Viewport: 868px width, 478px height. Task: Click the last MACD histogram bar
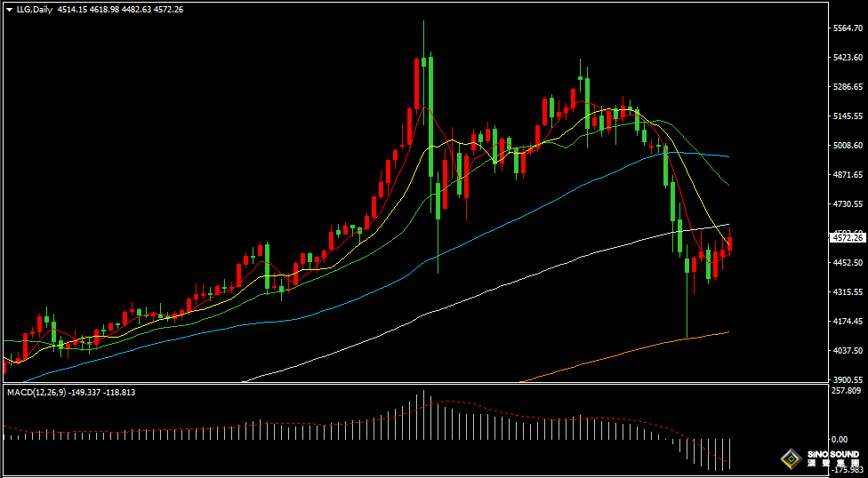tap(730, 453)
